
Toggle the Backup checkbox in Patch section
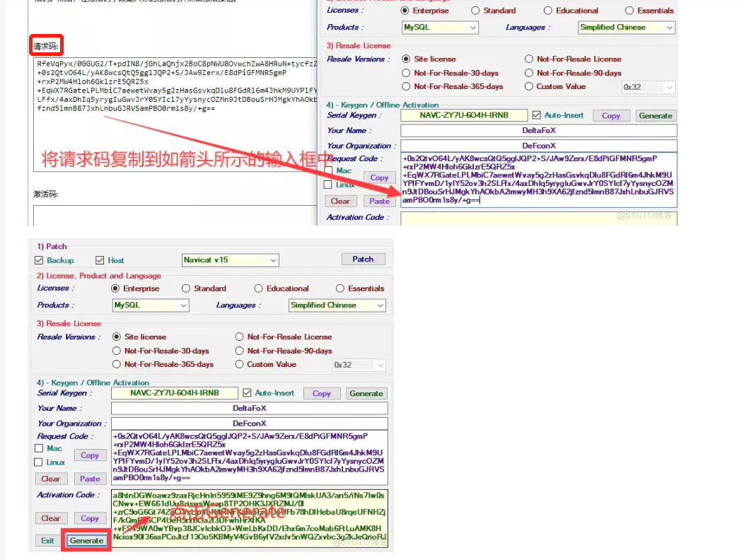(x=39, y=260)
